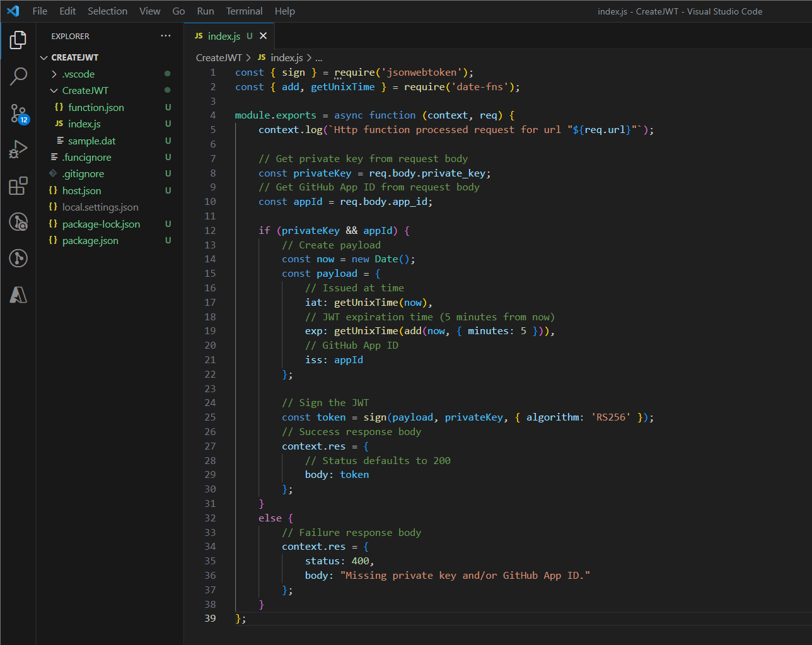Select the index.js editor tab

pyautogui.click(x=230, y=36)
